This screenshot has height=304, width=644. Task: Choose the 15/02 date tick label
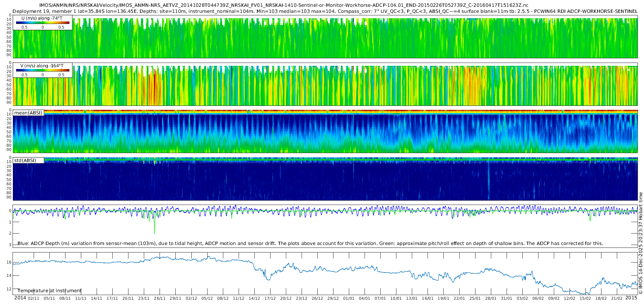[x=585, y=298]
